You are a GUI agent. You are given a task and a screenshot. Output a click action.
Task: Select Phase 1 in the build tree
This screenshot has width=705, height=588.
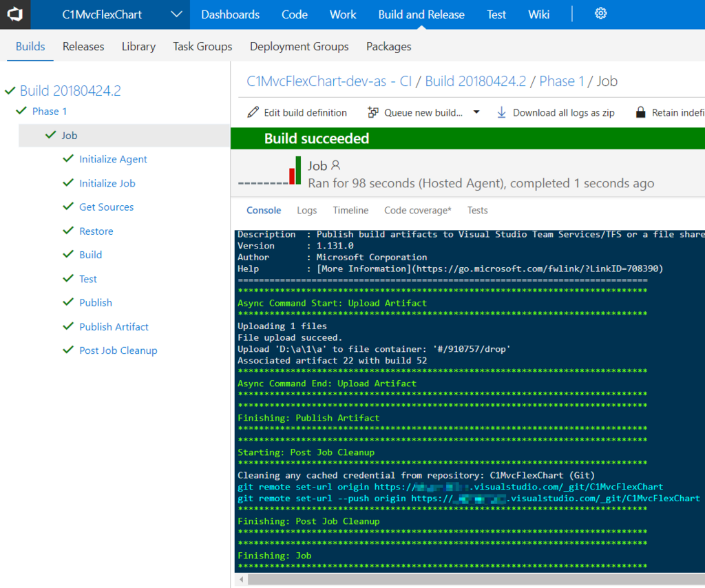50,111
